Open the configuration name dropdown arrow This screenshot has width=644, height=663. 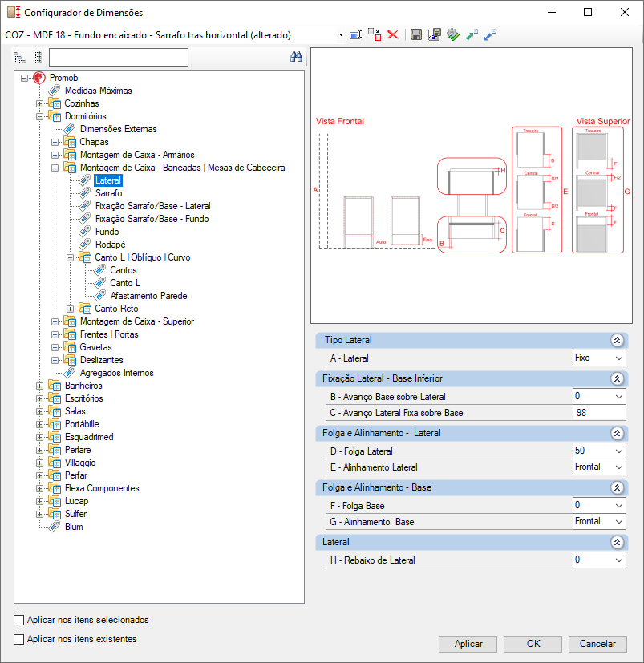click(x=341, y=35)
